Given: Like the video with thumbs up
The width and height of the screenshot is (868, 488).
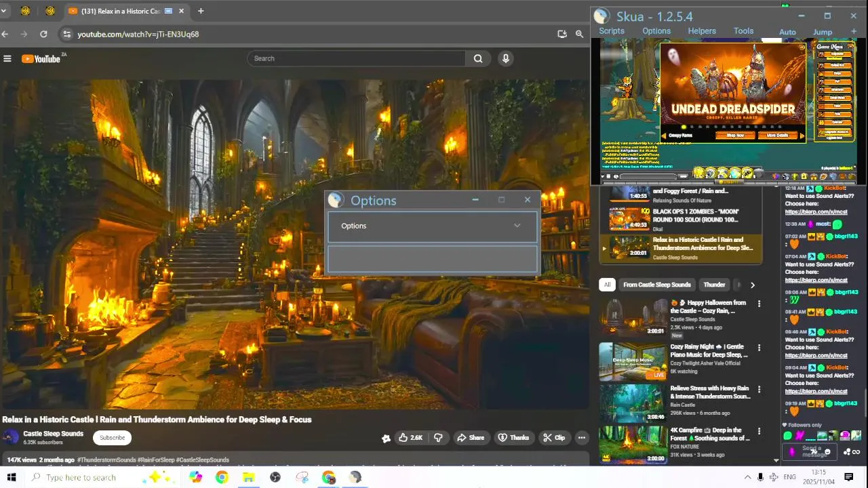Looking at the screenshot, I should pyautogui.click(x=410, y=438).
